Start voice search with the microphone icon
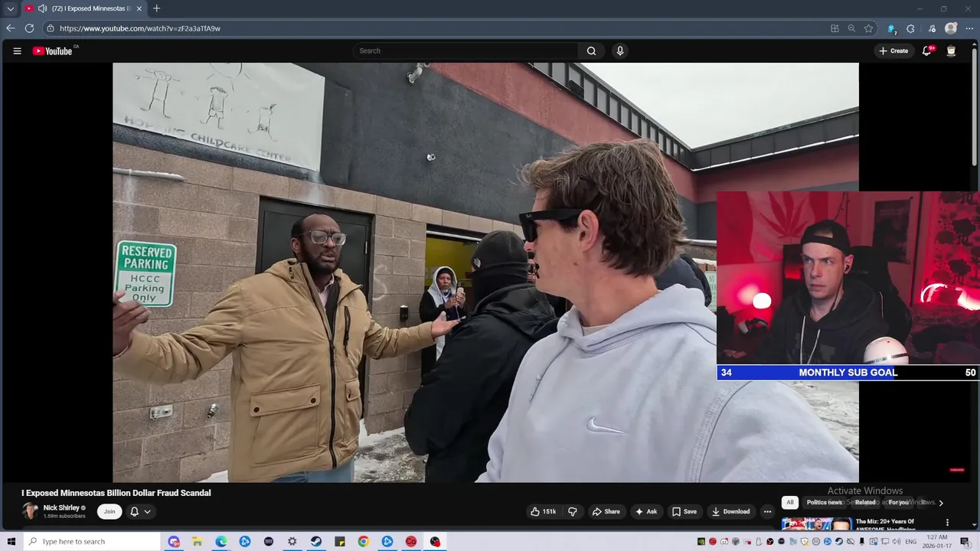 tap(620, 51)
